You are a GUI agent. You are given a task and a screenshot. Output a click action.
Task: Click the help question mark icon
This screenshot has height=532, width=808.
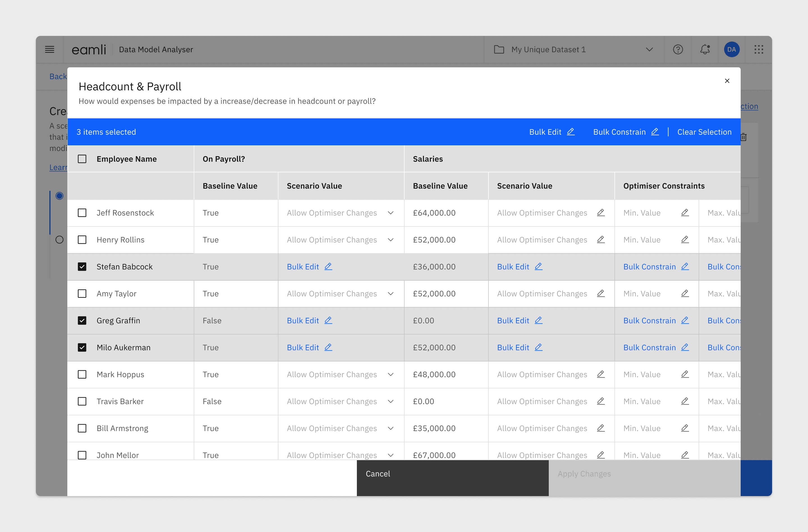678,50
